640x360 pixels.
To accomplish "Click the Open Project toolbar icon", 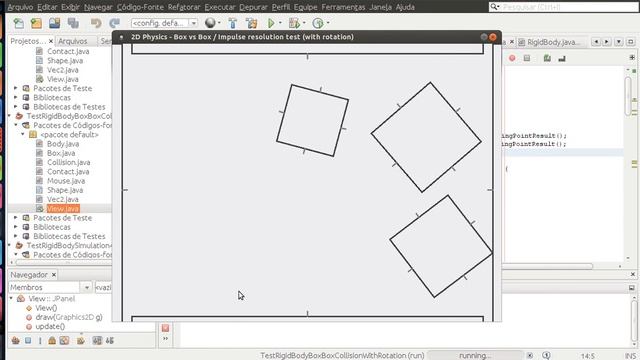I will pos(54,23).
